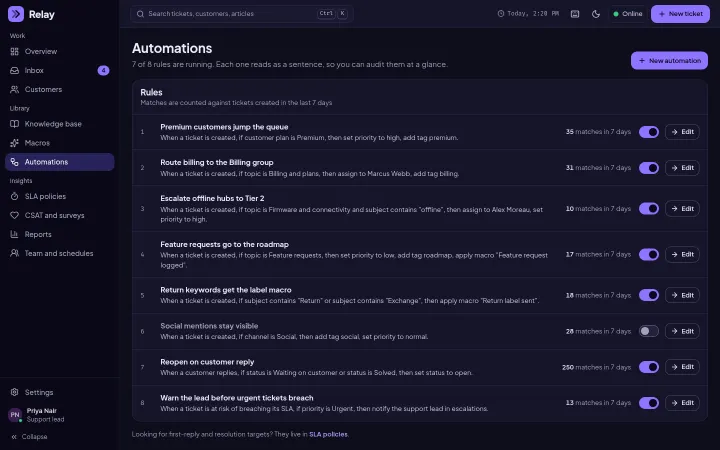Image resolution: width=720 pixels, height=450 pixels.
Task: Click the CSAT heart icon
Action: 15,215
